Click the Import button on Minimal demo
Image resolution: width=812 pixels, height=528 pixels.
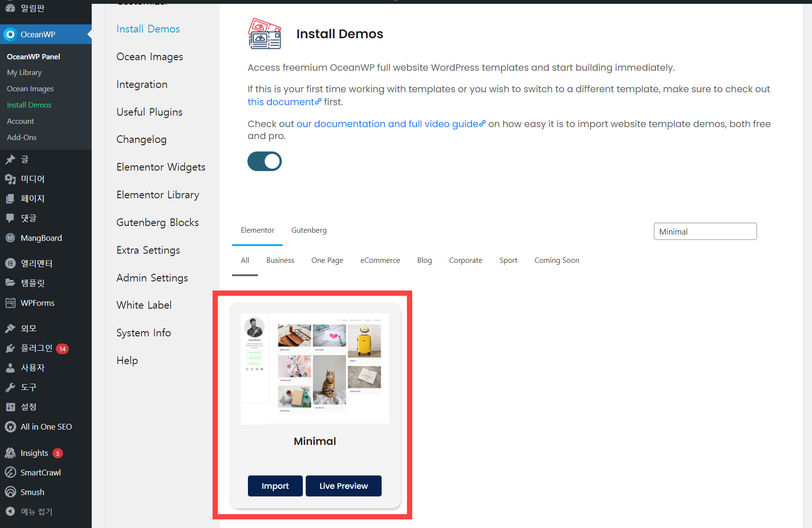click(x=275, y=486)
